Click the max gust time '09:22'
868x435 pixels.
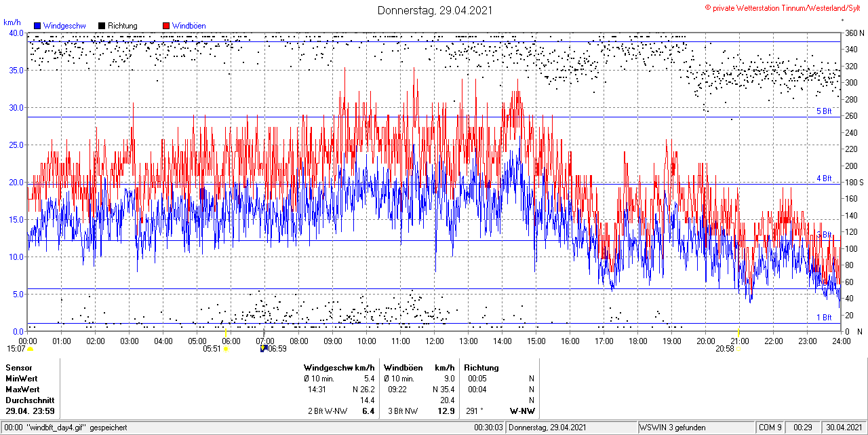397,390
